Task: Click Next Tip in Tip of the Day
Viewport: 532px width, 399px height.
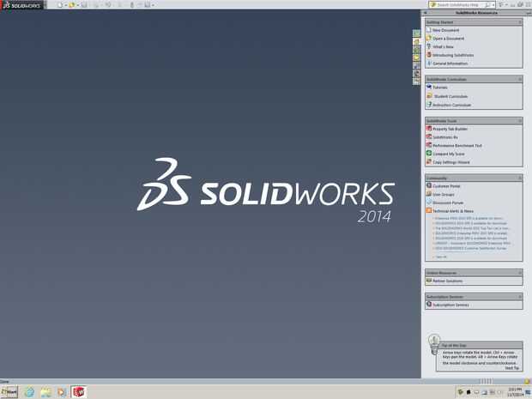Action: point(512,368)
